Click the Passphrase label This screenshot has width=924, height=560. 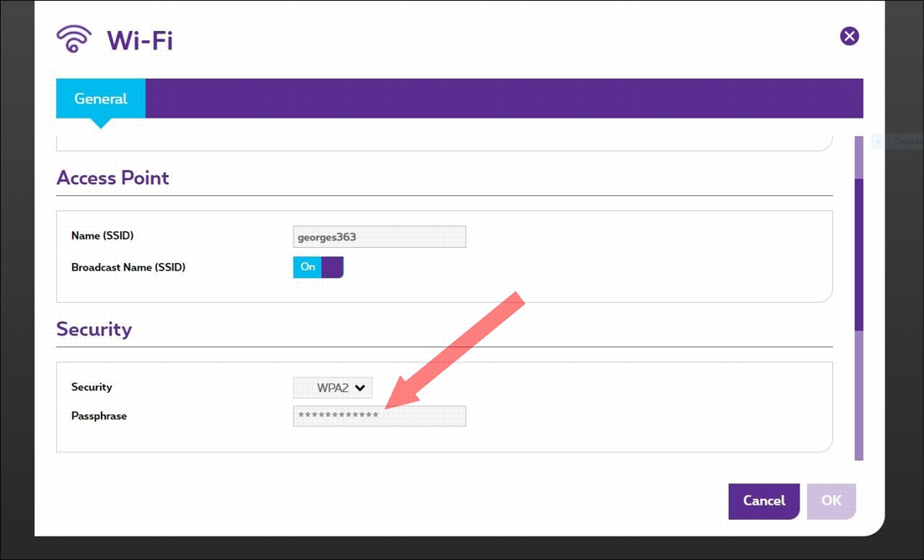(99, 416)
